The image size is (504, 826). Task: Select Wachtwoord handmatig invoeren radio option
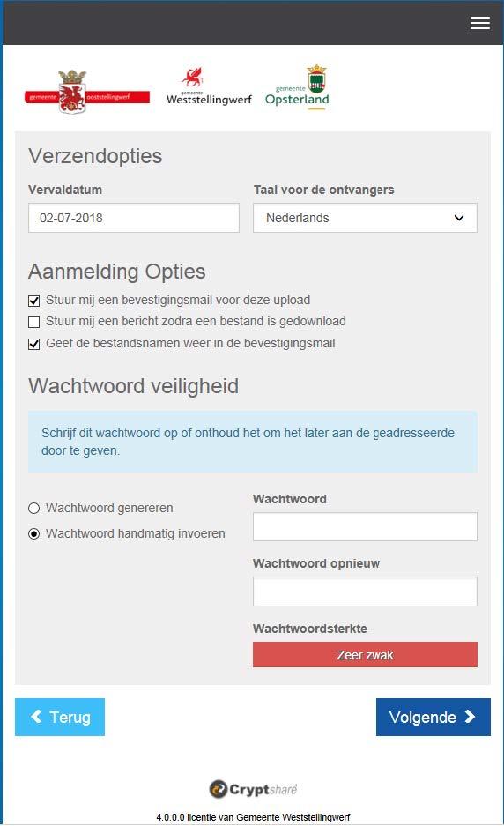coord(33,533)
